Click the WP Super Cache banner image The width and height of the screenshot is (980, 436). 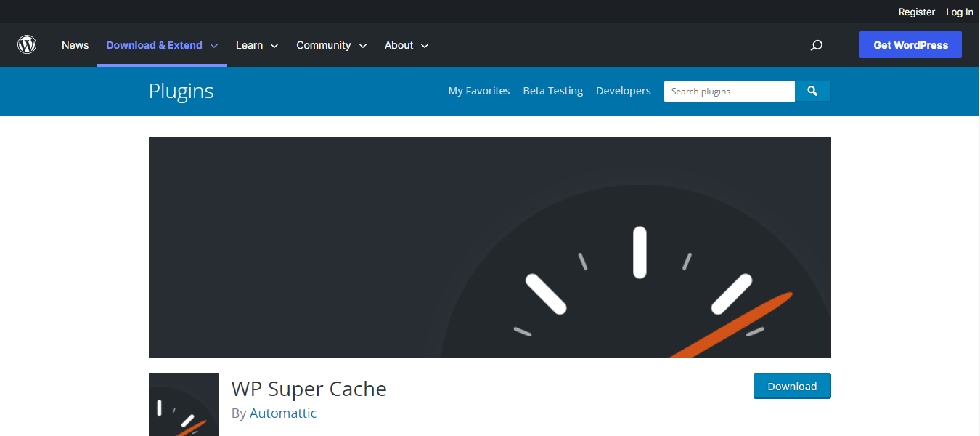point(490,247)
